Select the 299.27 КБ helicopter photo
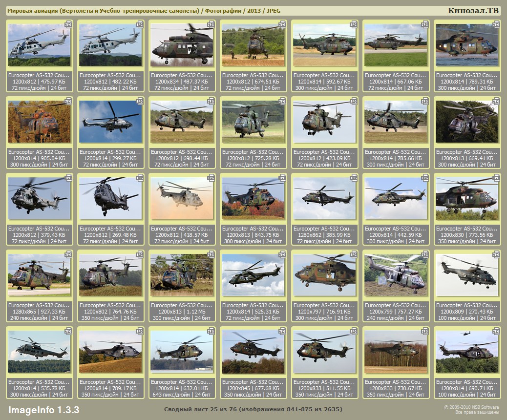507x420 pixels. [110, 122]
